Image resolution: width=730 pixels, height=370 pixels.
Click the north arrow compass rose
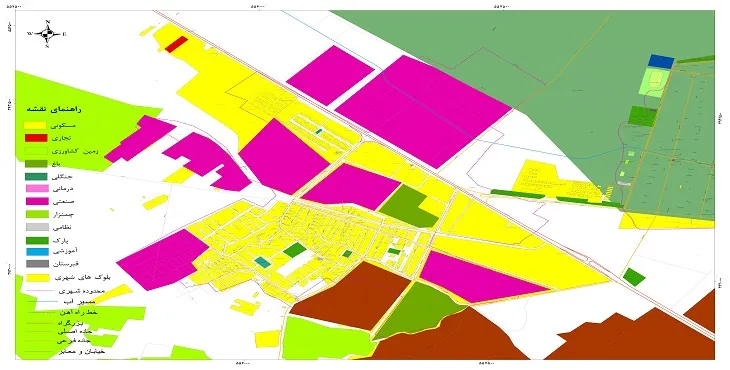coord(47,34)
